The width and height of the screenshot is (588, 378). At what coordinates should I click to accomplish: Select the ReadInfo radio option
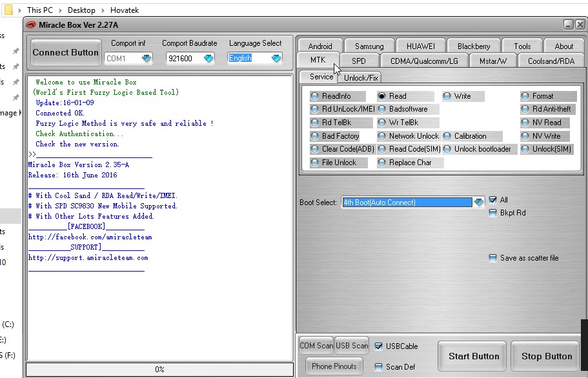[x=315, y=96]
